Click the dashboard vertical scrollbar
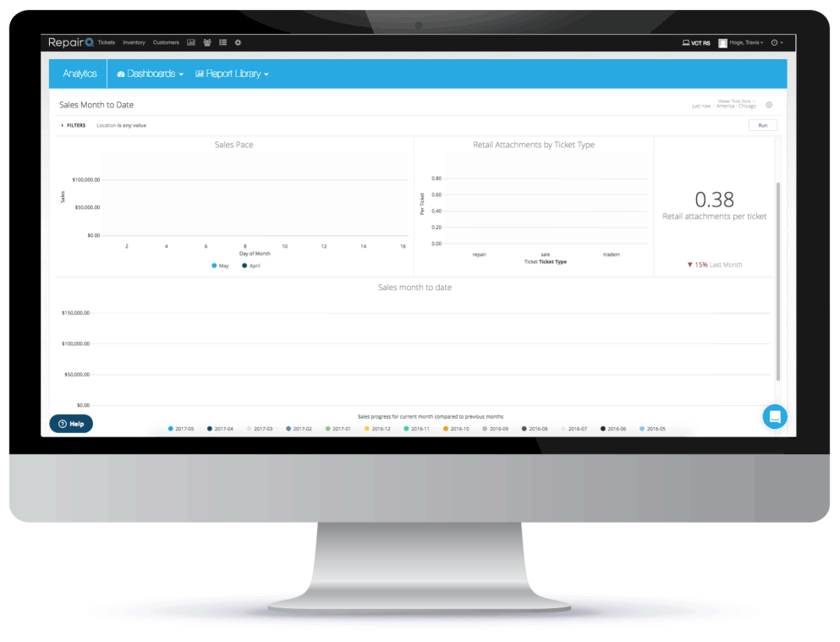Screen dimensions: 840x642 [x=778, y=281]
